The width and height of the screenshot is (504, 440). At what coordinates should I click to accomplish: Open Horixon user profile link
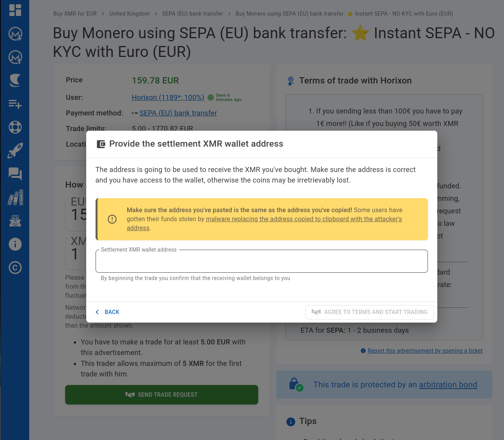[x=168, y=98]
